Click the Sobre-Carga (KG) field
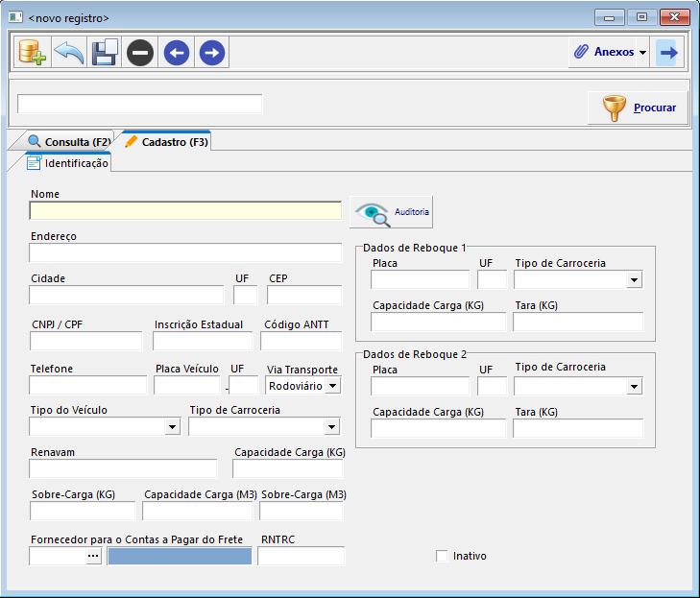 pyautogui.click(x=83, y=511)
